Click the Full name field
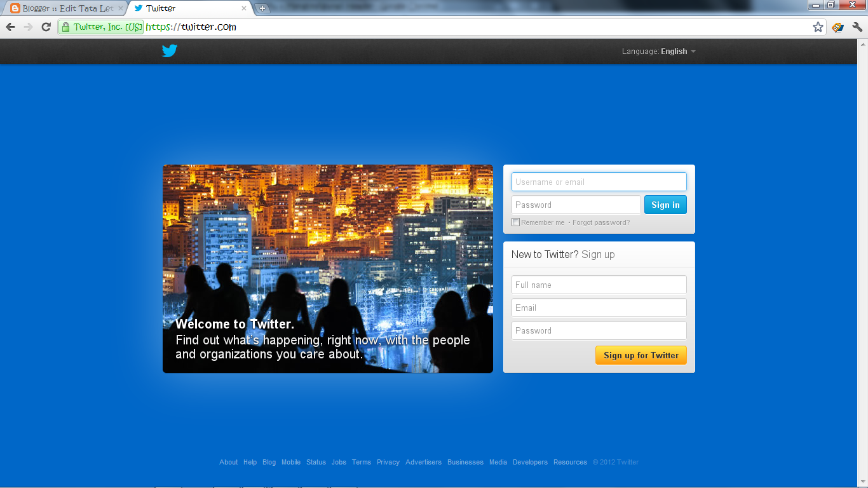 tap(599, 285)
